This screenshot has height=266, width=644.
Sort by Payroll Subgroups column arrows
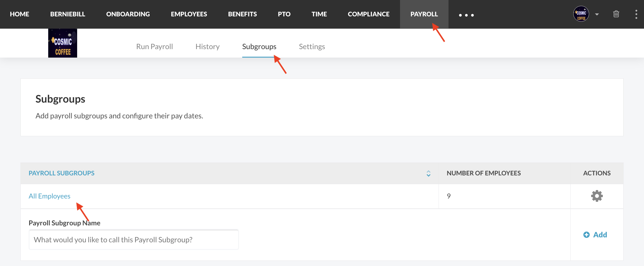[x=428, y=173]
